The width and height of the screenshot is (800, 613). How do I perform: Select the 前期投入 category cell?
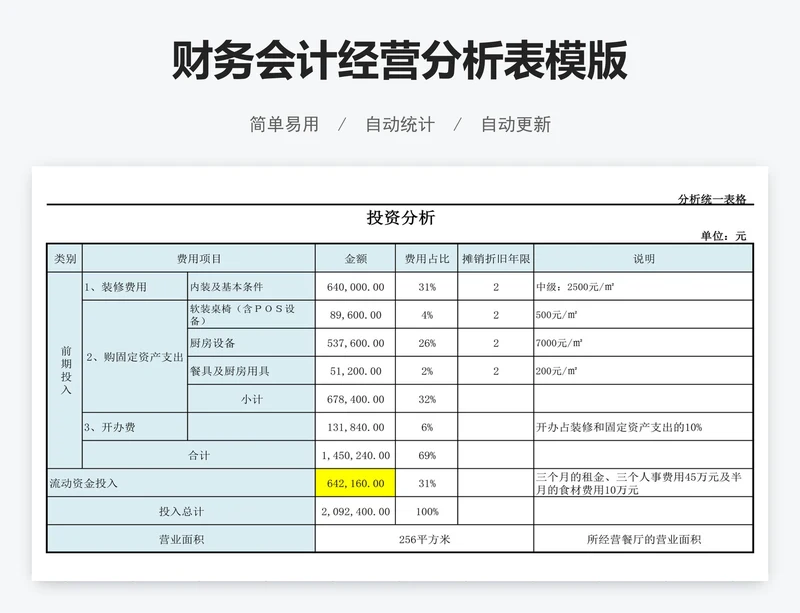click(x=65, y=370)
